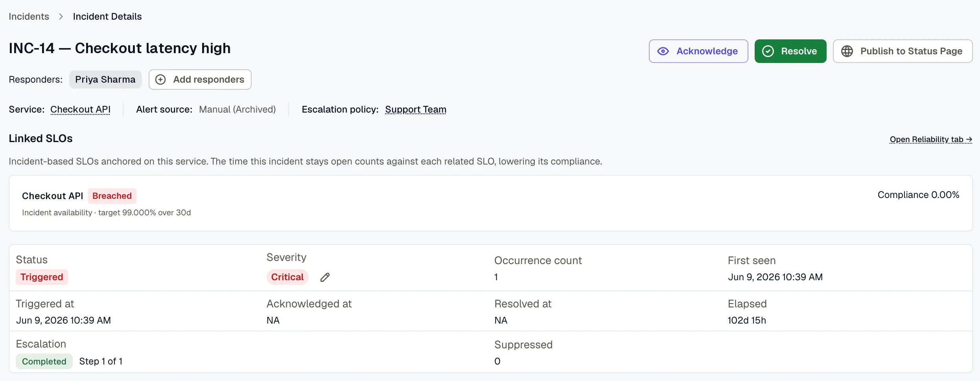This screenshot has height=381, width=980.
Task: Click the Elapsed value 102d 15h
Action: (x=747, y=320)
